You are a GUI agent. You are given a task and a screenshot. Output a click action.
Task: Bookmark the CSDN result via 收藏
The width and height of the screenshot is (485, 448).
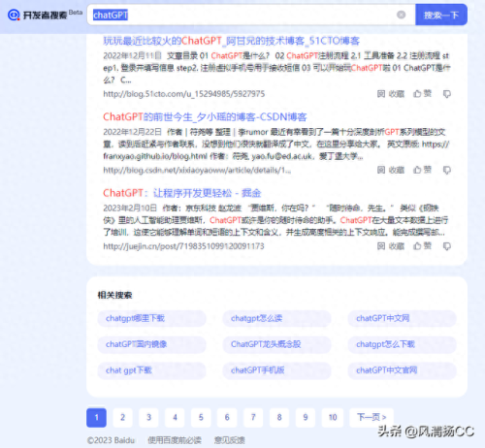[x=391, y=170]
